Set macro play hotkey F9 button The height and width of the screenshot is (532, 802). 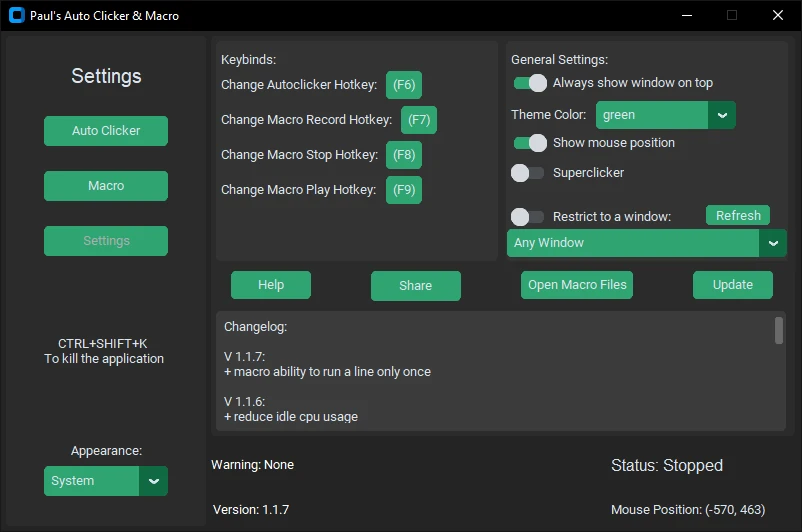pos(404,190)
